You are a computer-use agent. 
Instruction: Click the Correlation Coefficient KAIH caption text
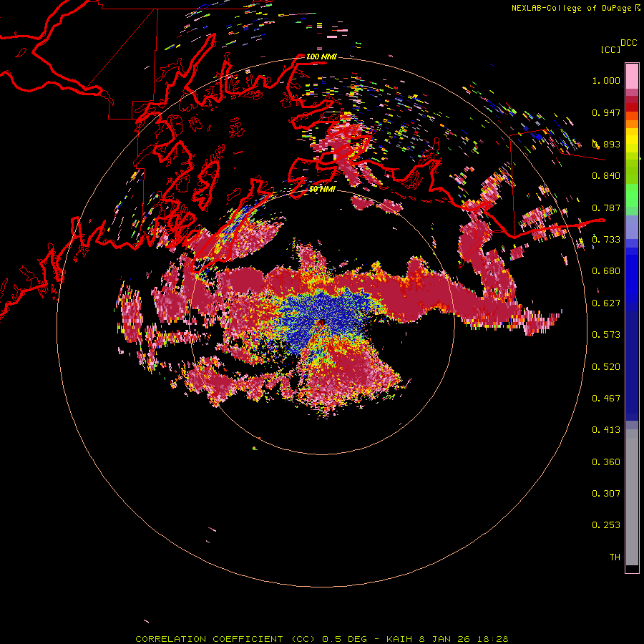(x=322, y=639)
